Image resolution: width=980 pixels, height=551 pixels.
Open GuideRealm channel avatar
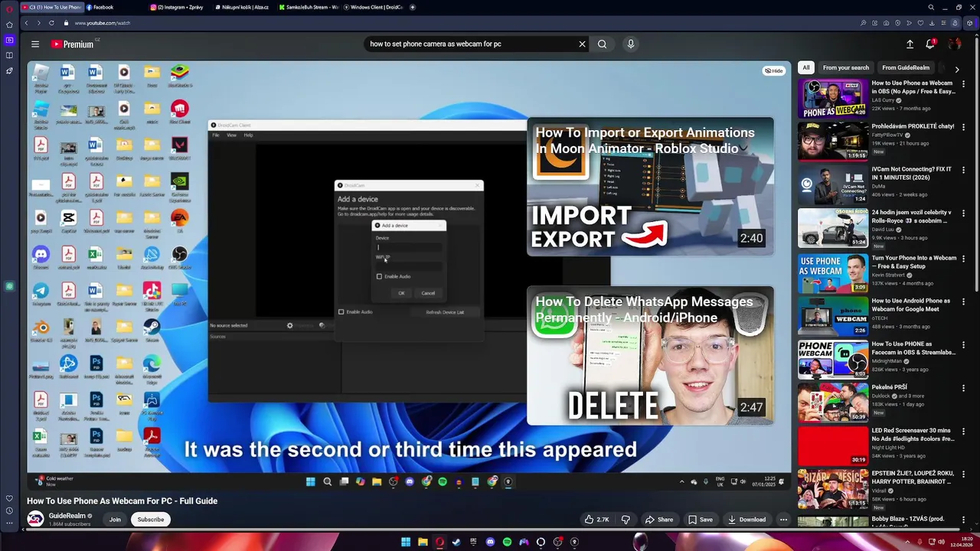pyautogui.click(x=35, y=520)
